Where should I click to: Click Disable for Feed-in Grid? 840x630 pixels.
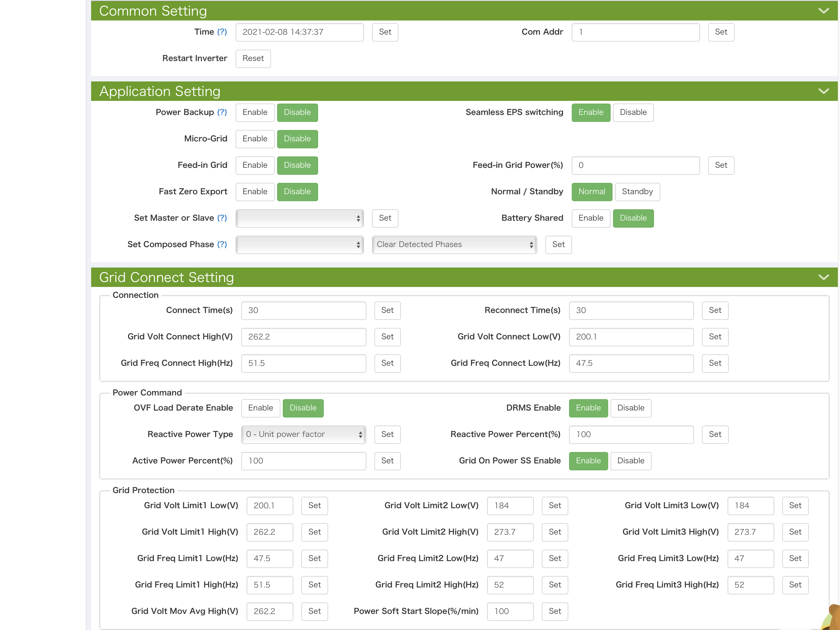[297, 165]
